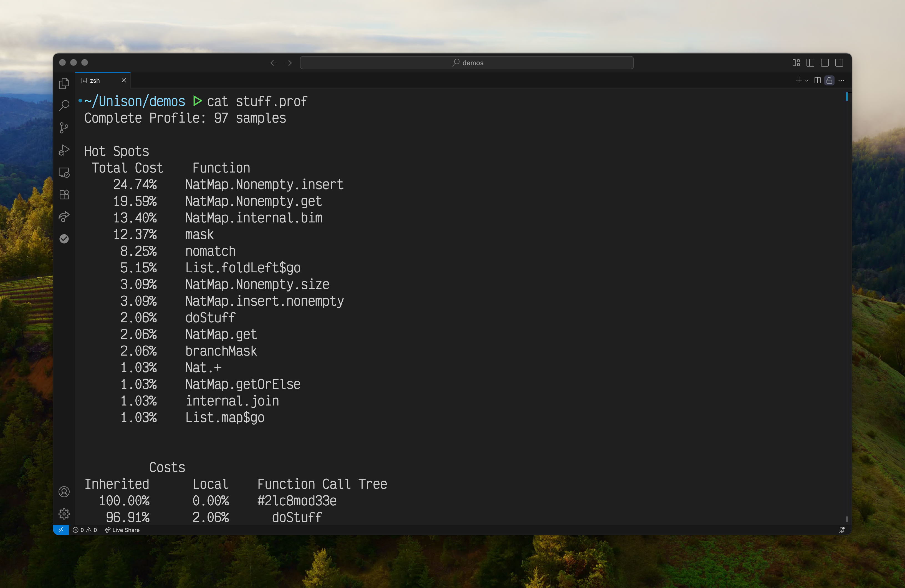Open the More Actions ellipsis menu
Screen dimensions: 905x588
(841, 80)
